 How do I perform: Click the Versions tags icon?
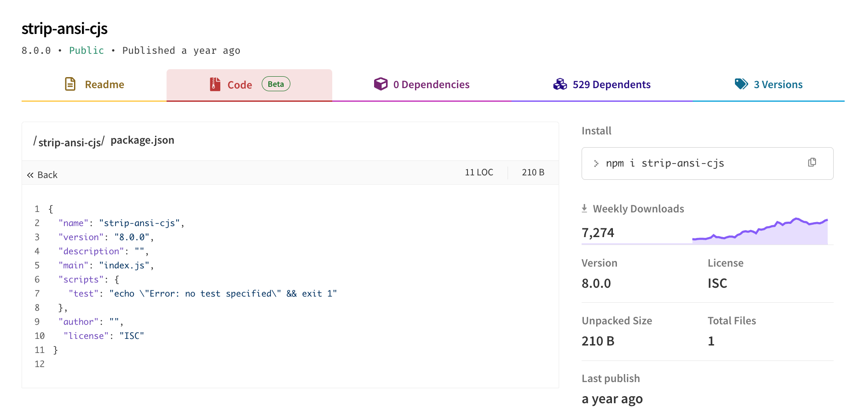point(741,84)
